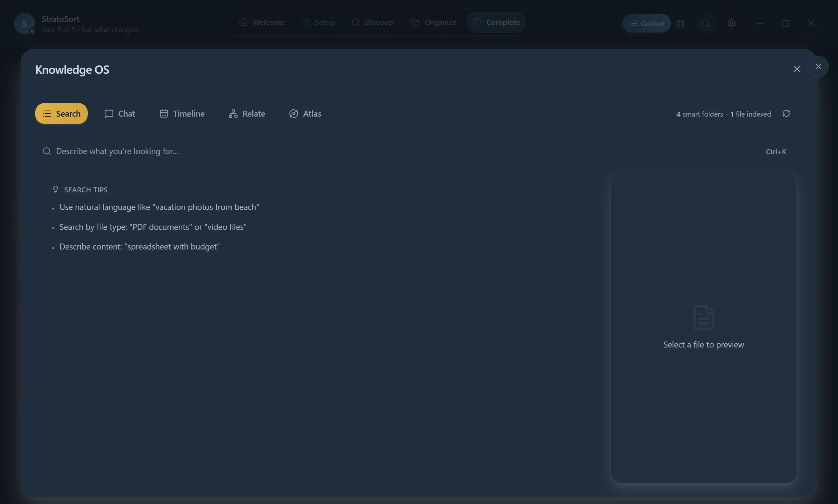Click the '1 file indexed' status text
This screenshot has width=838, height=504.
pos(750,114)
